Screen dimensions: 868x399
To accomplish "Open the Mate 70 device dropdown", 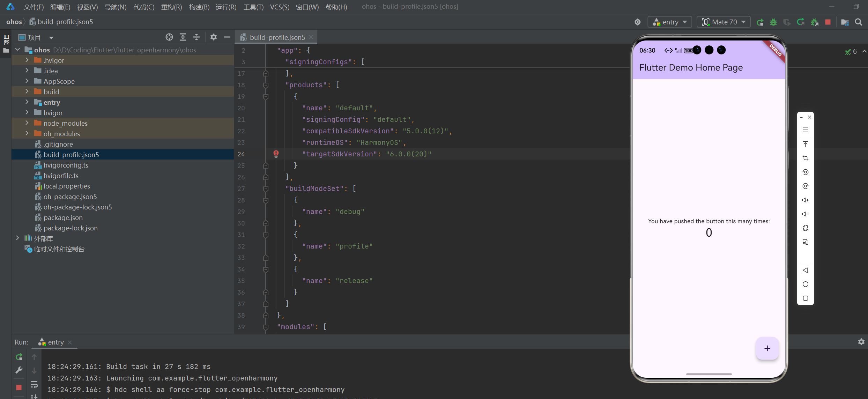I will (724, 22).
